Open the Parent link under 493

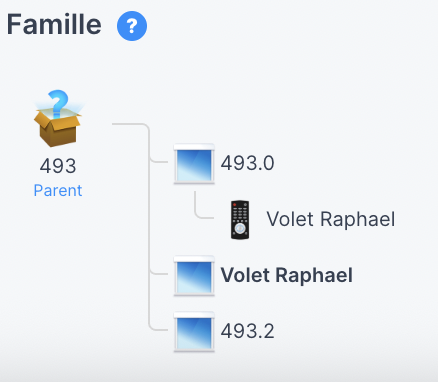(58, 190)
